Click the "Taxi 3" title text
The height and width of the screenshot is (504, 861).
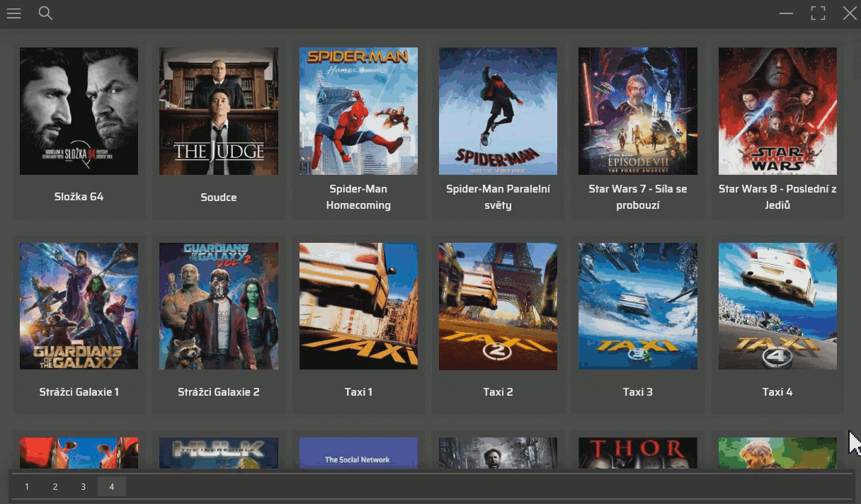(638, 391)
